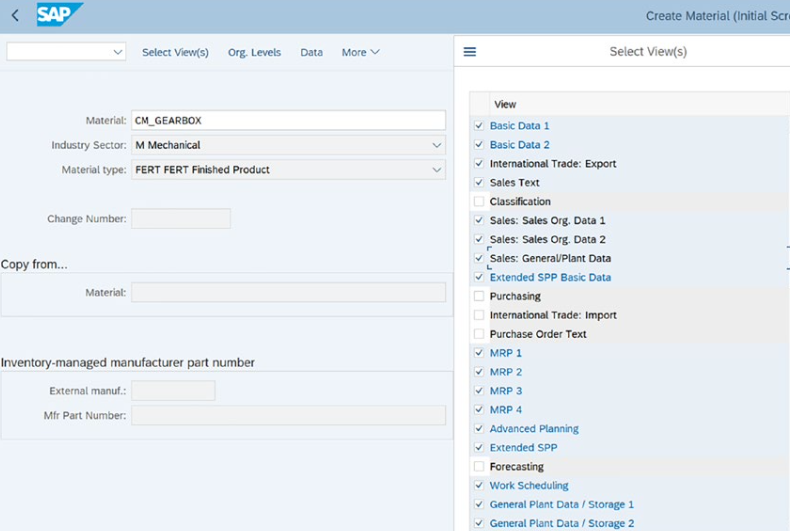790x531 pixels.
Task: Click Org. Levels toolbar button
Action: coord(254,52)
